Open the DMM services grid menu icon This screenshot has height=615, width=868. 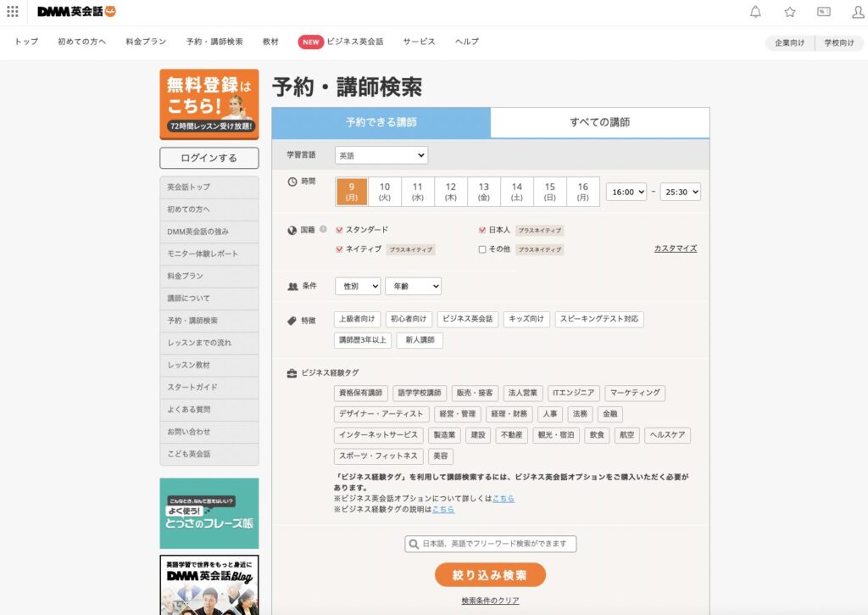point(12,11)
